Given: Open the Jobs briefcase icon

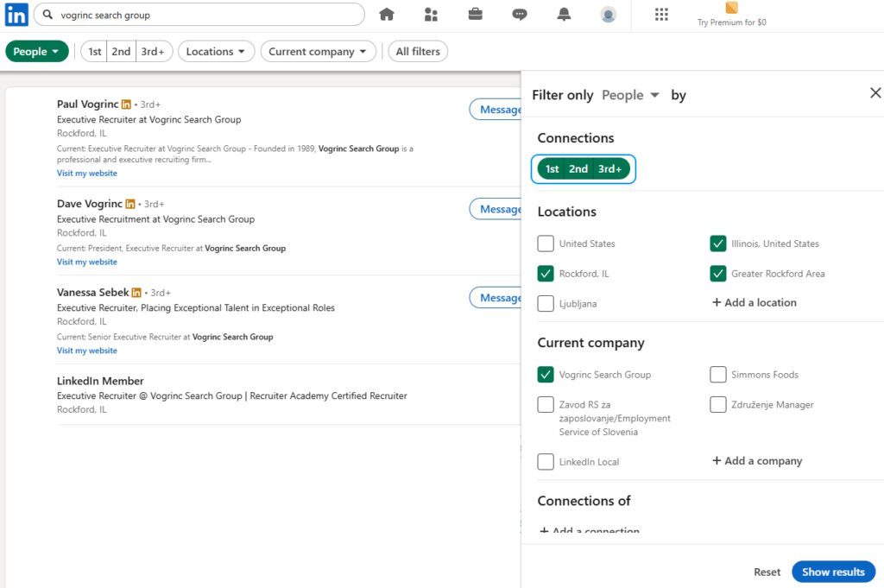Looking at the screenshot, I should tap(476, 14).
